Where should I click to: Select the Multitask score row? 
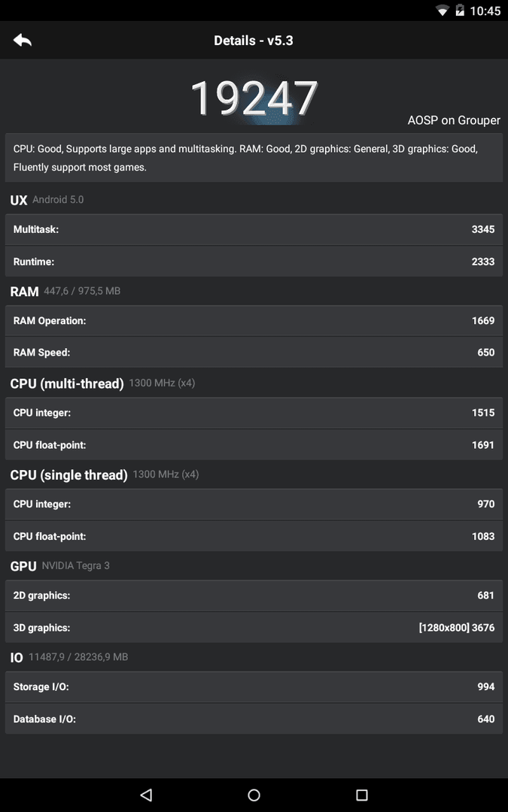pos(254,229)
